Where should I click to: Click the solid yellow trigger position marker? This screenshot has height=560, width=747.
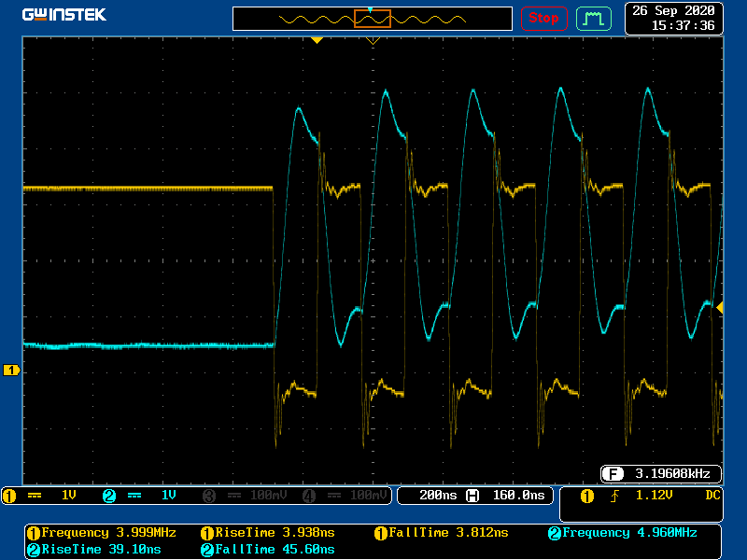click(317, 40)
